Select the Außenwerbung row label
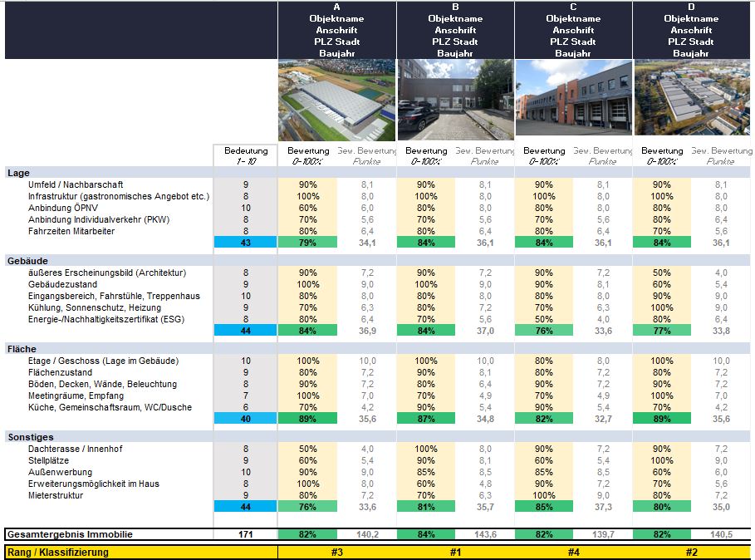The width and height of the screenshot is (755, 560). click(61, 472)
